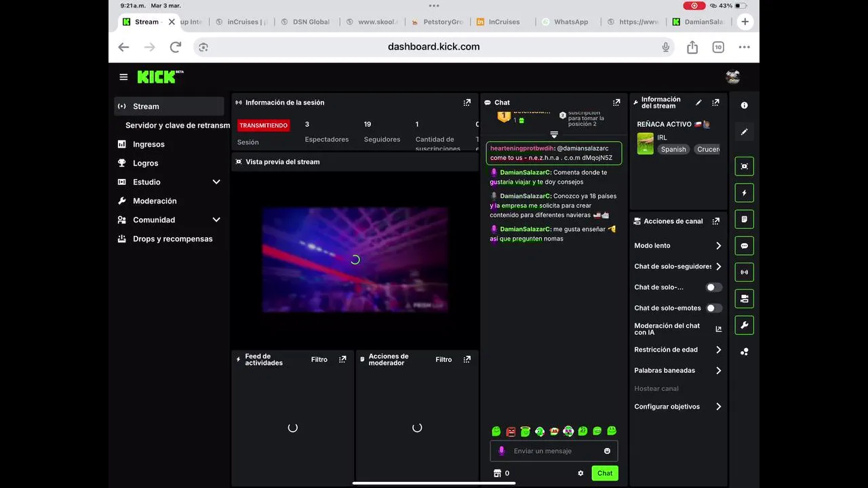This screenshot has height=488, width=868.
Task: Toggle the Chat de solo-emotes switch
Action: pyautogui.click(x=713, y=308)
